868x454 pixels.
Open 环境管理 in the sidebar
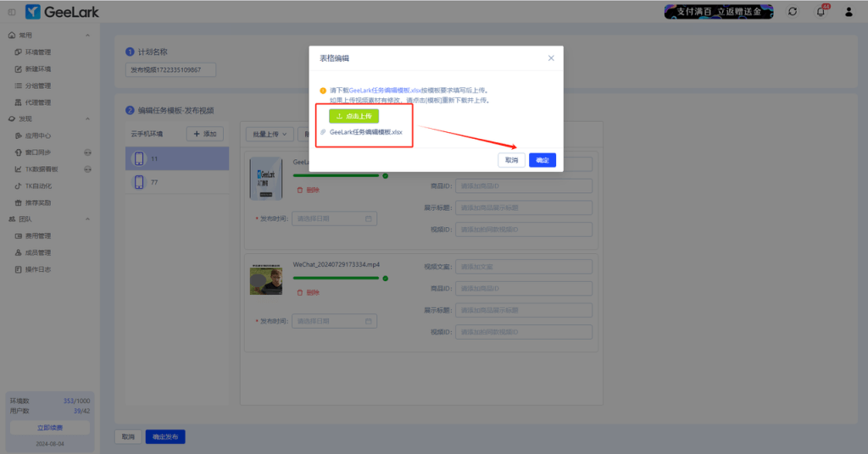coord(38,53)
